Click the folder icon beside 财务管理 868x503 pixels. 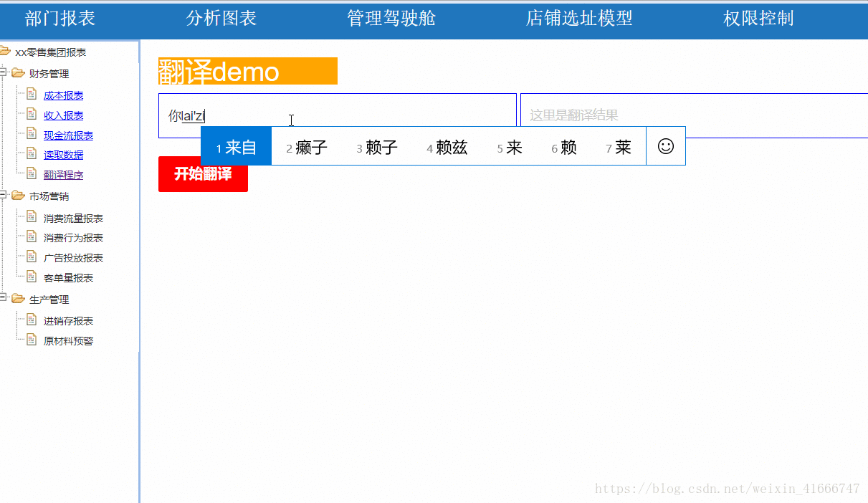19,72
